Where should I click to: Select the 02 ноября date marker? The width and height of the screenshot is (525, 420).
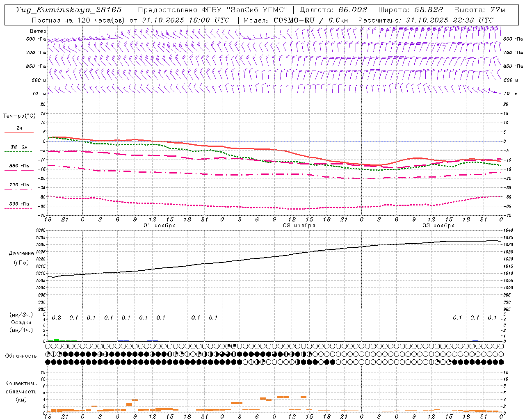[299, 226]
